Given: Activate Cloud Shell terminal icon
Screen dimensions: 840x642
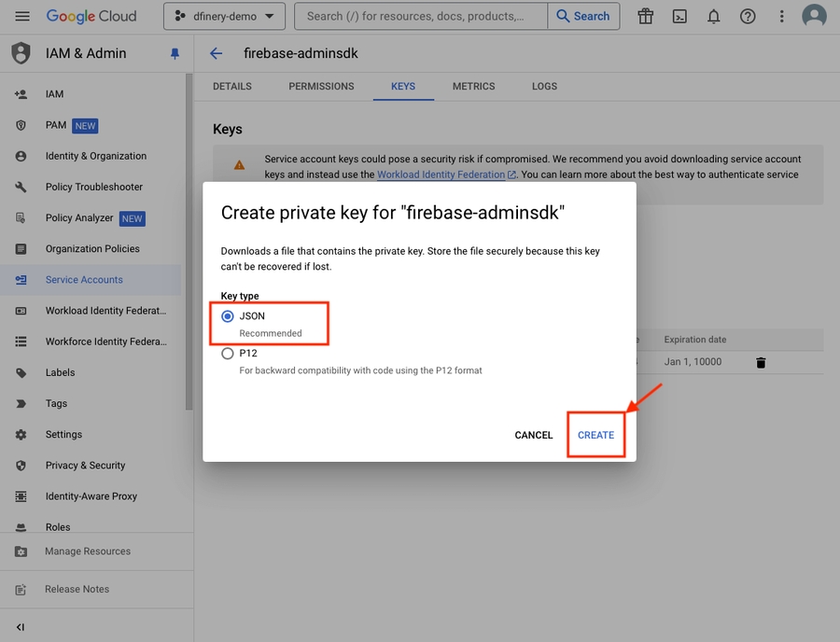Looking at the screenshot, I should (679, 16).
